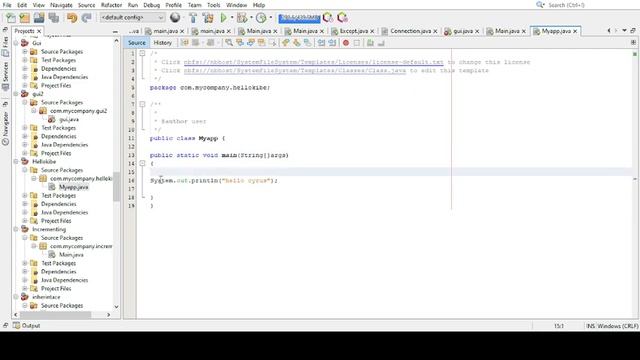Switch to the Except.java tab
The image size is (640, 360).
(x=353, y=31)
